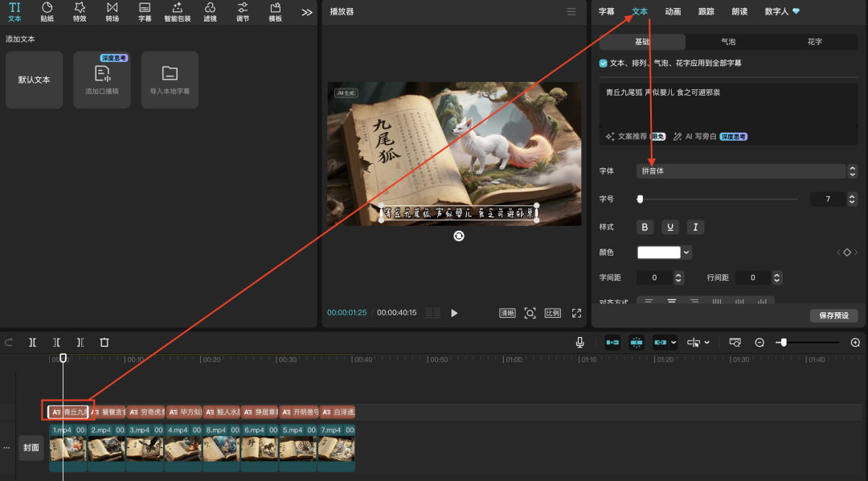Screen dimensions: 868x481
Task: Open track options three-dot menu
Action: coord(6,448)
